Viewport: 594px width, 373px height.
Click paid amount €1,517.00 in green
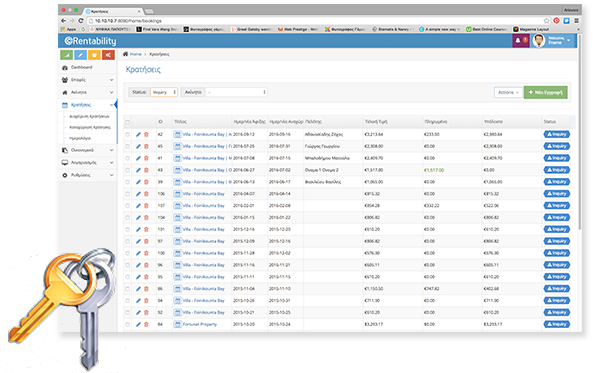434,170
